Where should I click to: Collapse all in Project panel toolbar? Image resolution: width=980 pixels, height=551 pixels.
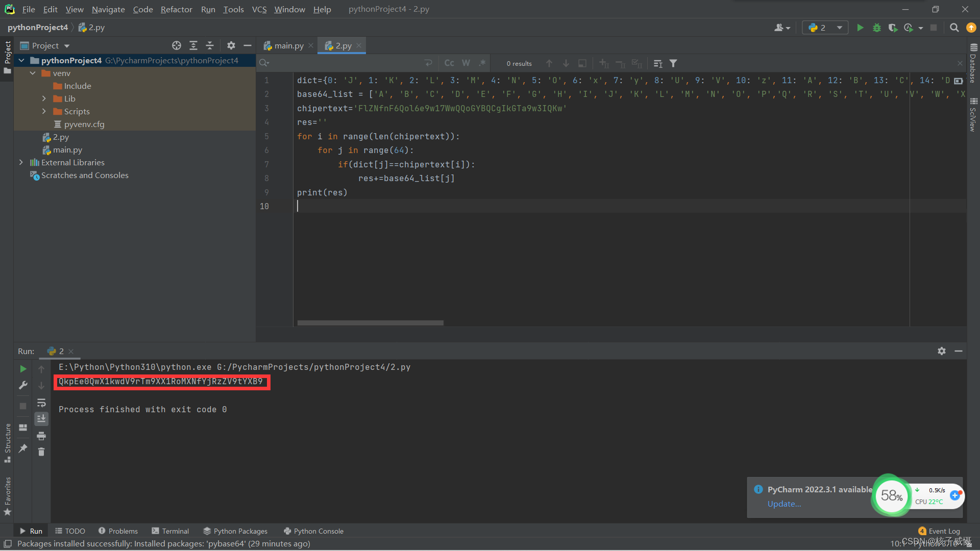[210, 45]
